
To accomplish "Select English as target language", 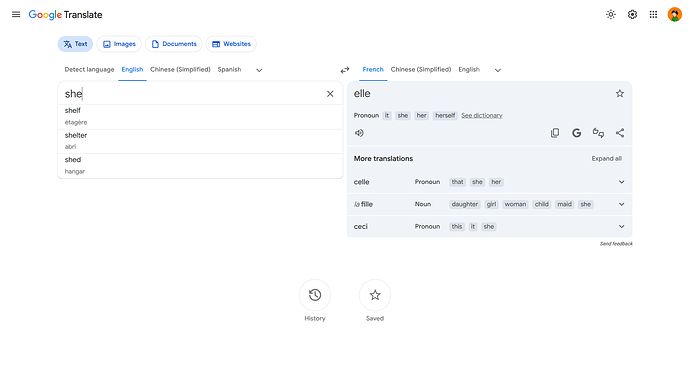I will tap(469, 70).
